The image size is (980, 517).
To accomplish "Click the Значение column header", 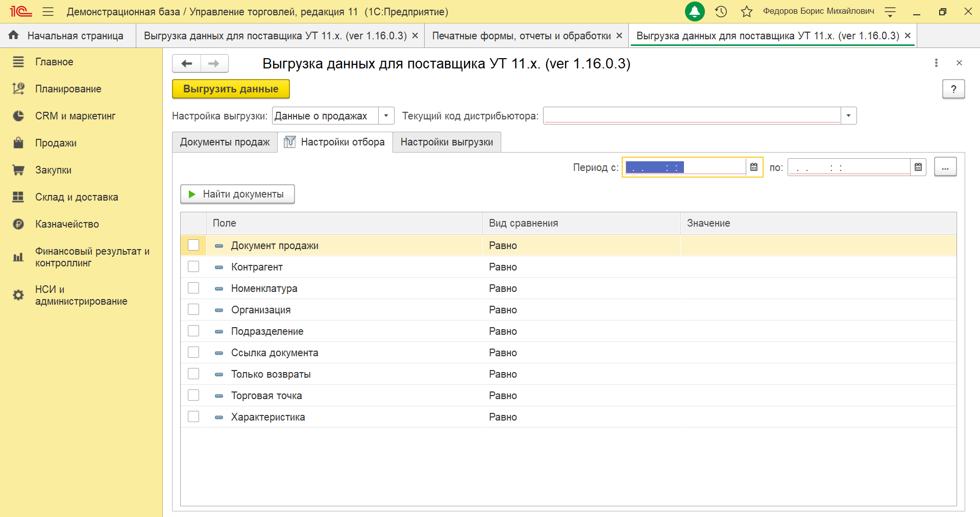I will click(818, 223).
